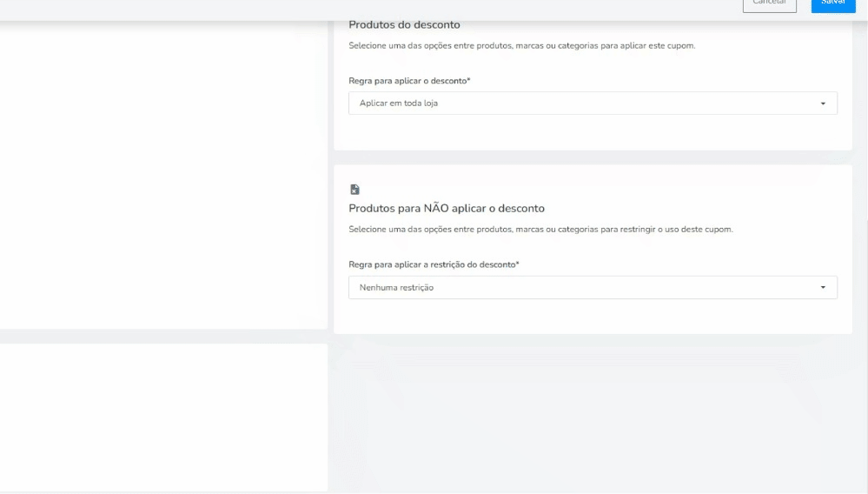The image size is (868, 494).
Task: Click the Salvar button
Action: pos(833,4)
